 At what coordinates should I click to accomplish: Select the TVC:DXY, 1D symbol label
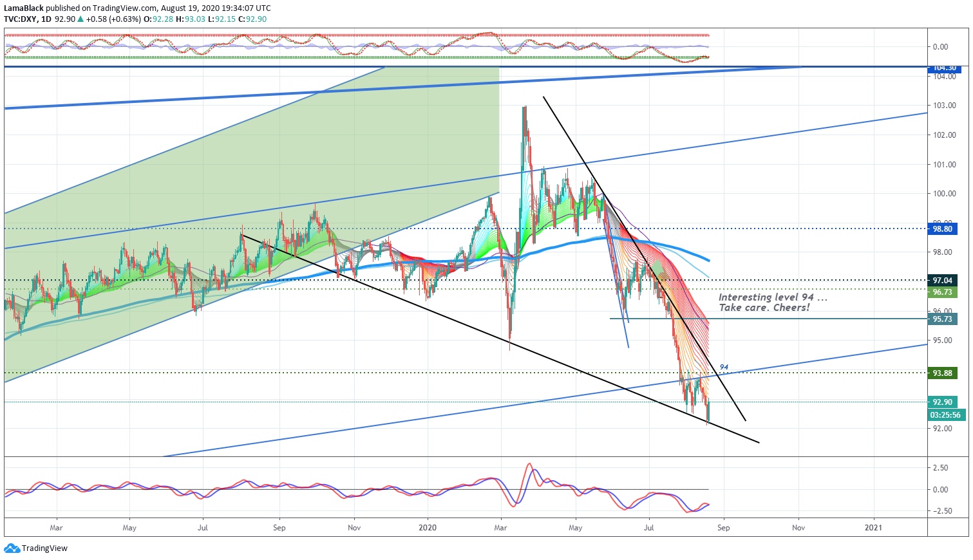pyautogui.click(x=28, y=19)
